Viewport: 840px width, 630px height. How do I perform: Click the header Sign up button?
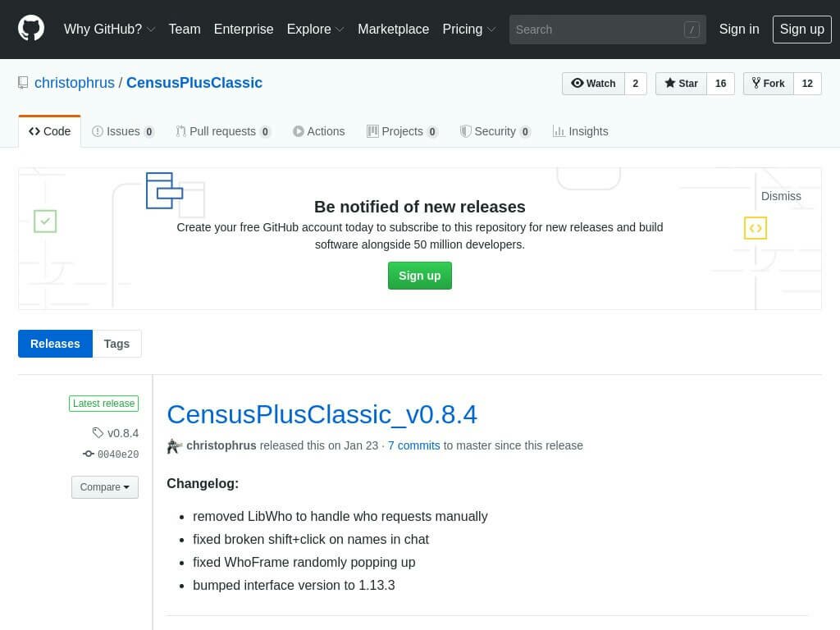pyautogui.click(x=802, y=29)
